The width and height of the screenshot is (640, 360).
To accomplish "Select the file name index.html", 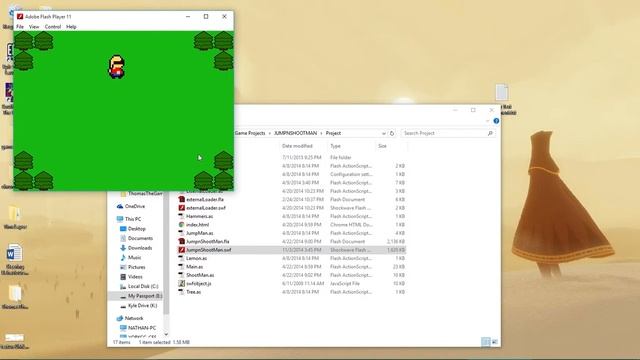I will (198, 224).
